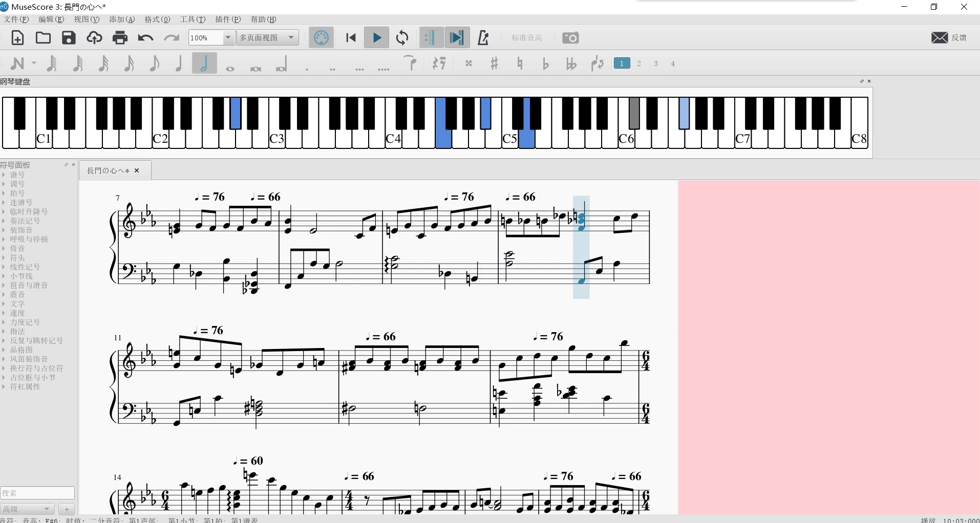Apply a double sharp accidental
The height and width of the screenshot is (523, 980).
468,63
